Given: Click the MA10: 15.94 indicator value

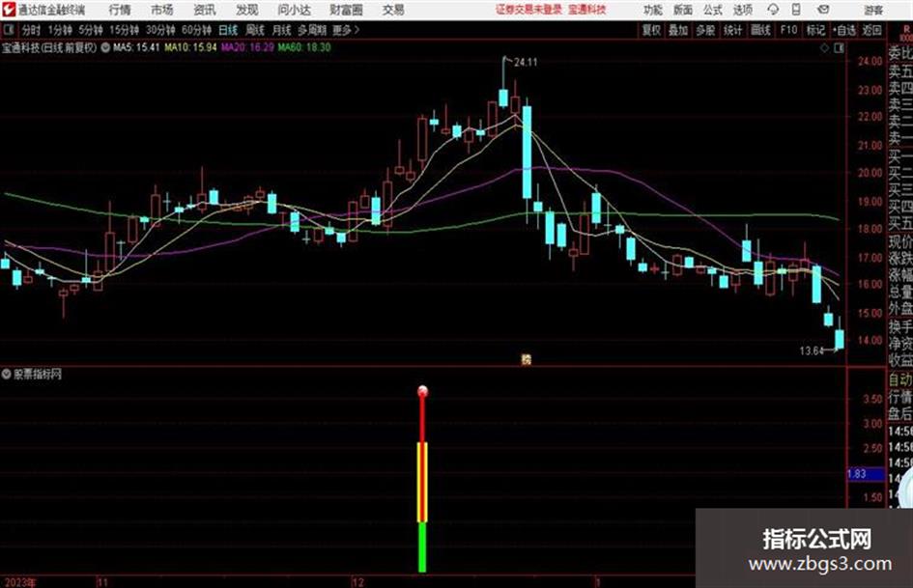Looking at the screenshot, I should [x=190, y=47].
